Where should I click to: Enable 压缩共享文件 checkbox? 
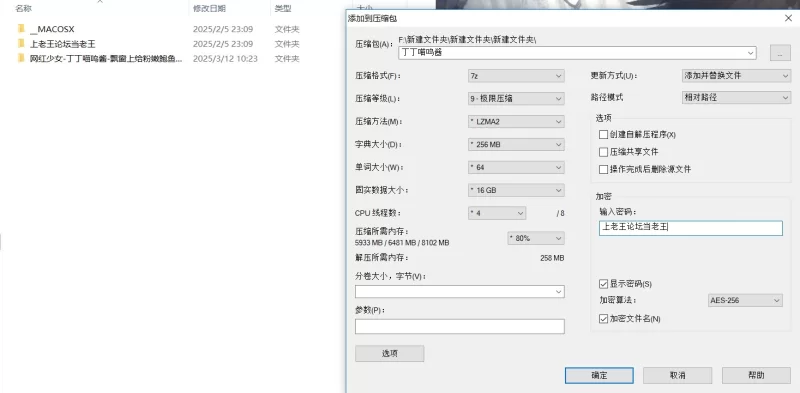(604, 152)
